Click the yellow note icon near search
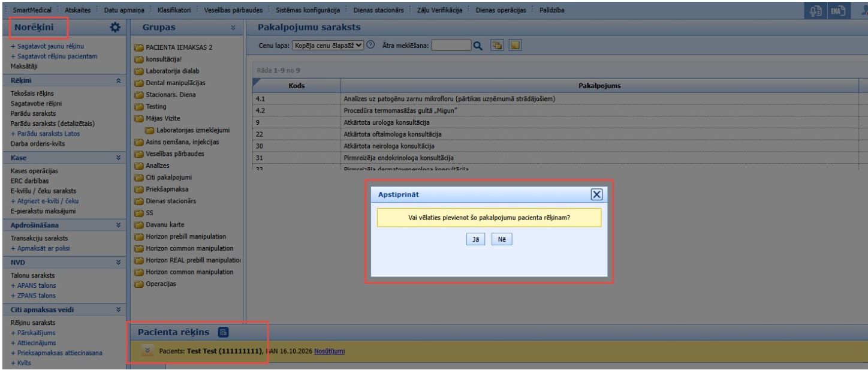This screenshot has height=370, width=868. pos(515,45)
